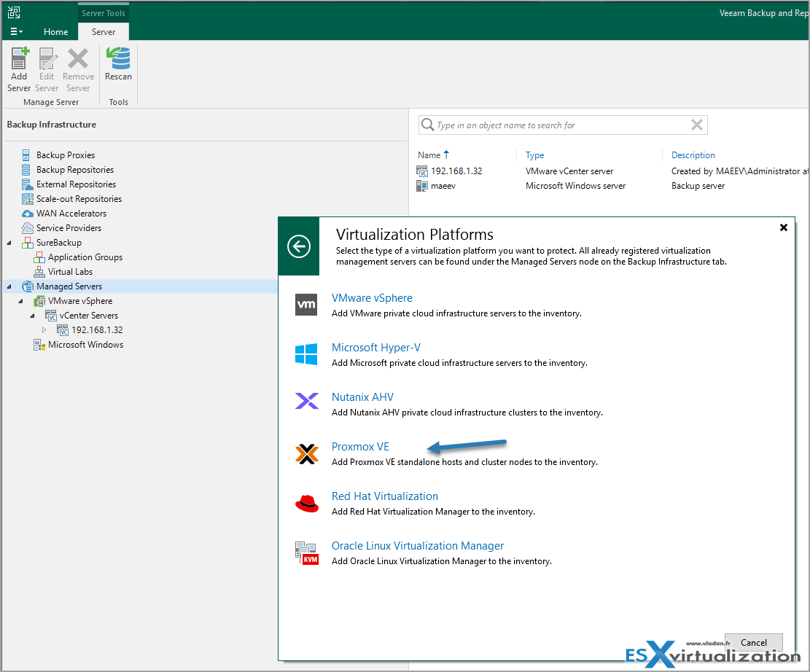The width and height of the screenshot is (810, 672).
Task: Open WAN Accelerators node
Action: coord(71,214)
